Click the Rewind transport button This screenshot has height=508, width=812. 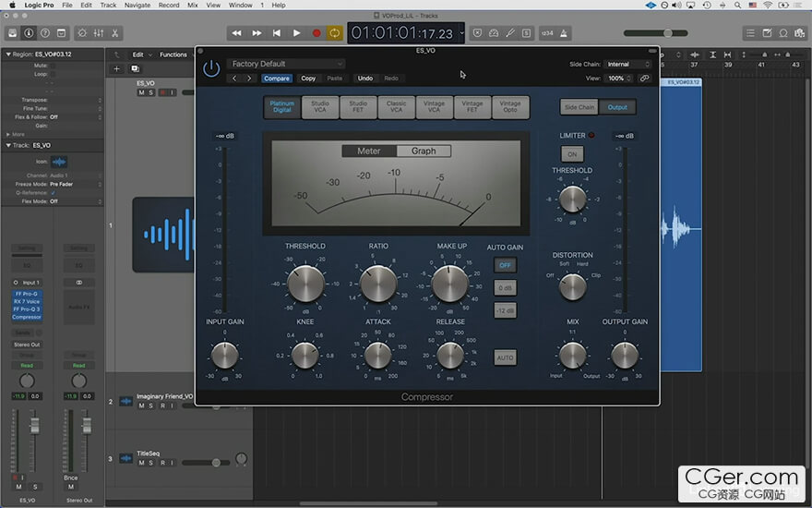(236, 33)
